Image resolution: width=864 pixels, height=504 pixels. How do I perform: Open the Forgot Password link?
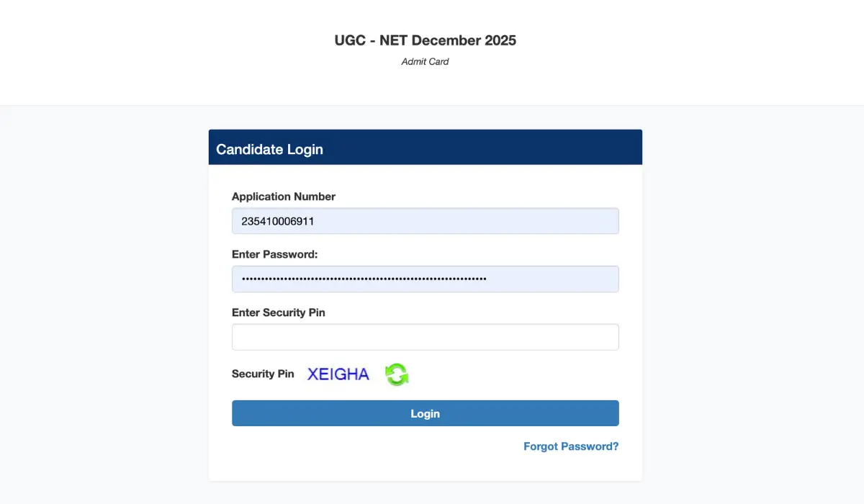tap(570, 446)
